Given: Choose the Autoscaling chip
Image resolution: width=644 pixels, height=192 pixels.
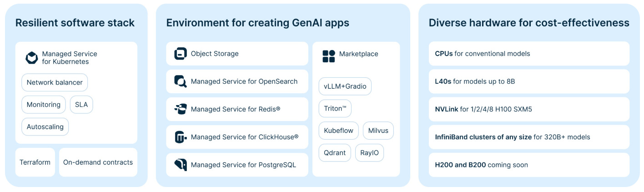Looking at the screenshot, I should [45, 126].
